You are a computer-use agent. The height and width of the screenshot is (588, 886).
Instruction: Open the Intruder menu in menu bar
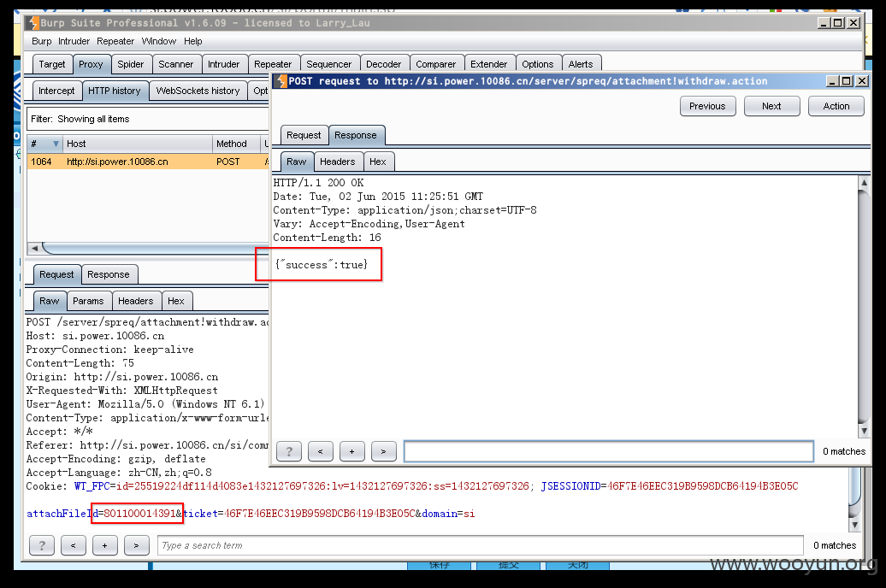tap(74, 41)
